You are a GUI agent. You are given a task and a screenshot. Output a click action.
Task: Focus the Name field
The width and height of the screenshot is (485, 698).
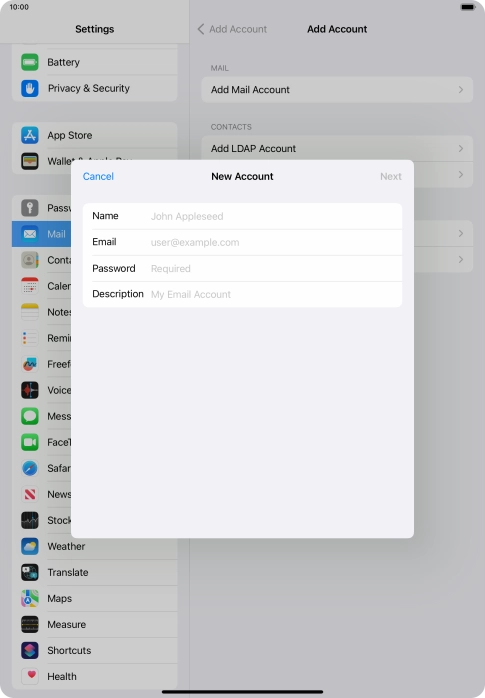242,216
